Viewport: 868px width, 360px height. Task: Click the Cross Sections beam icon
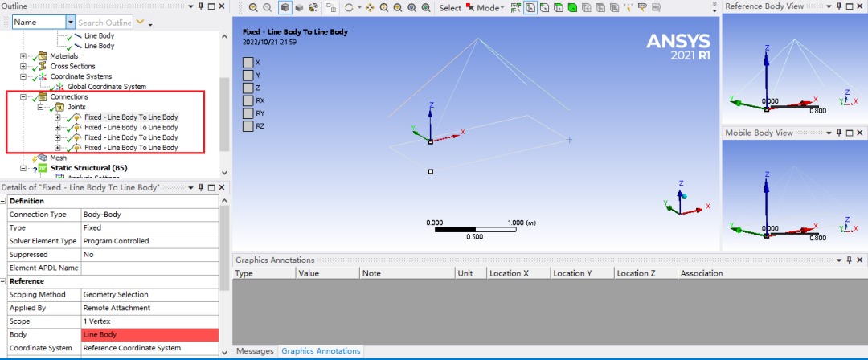pyautogui.click(x=43, y=66)
